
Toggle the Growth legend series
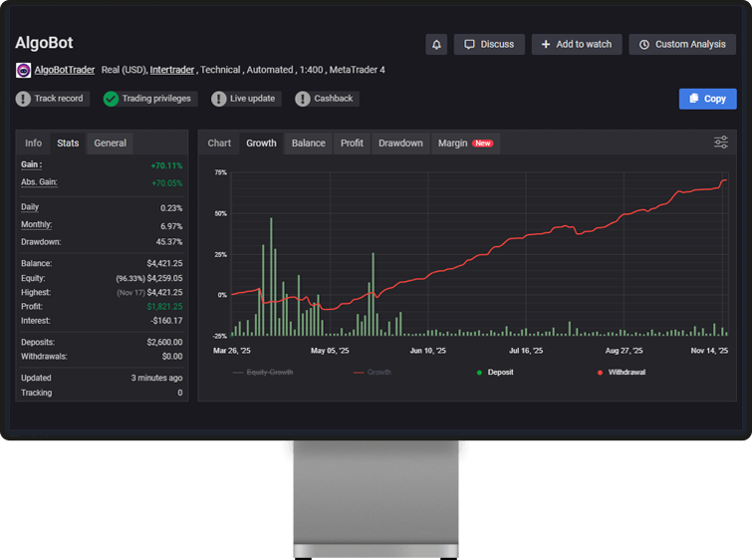tap(373, 372)
